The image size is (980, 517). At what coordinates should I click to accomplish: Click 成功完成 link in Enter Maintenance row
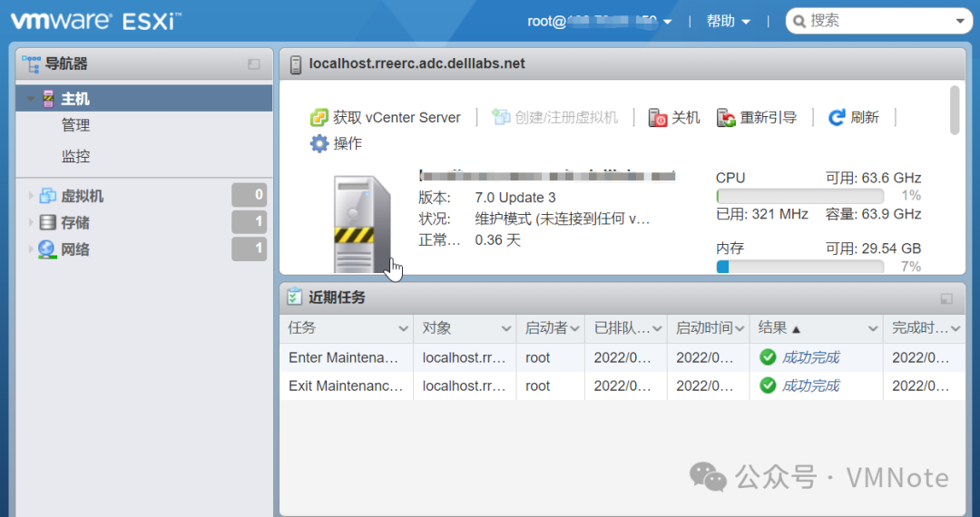tap(810, 357)
